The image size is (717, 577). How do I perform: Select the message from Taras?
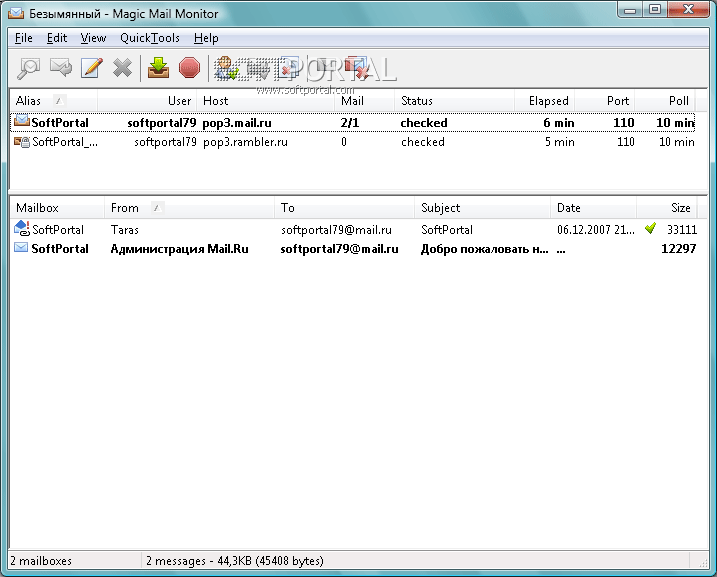point(125,230)
